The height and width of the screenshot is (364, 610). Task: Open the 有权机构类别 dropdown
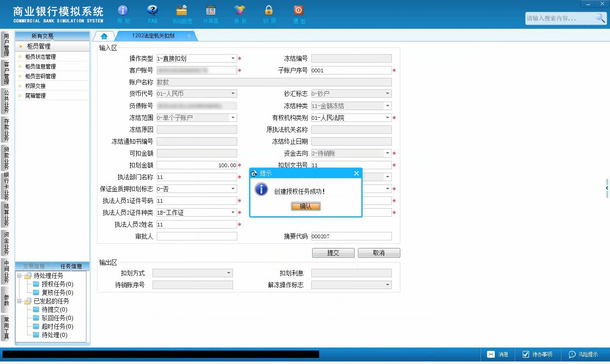pyautogui.click(x=388, y=118)
